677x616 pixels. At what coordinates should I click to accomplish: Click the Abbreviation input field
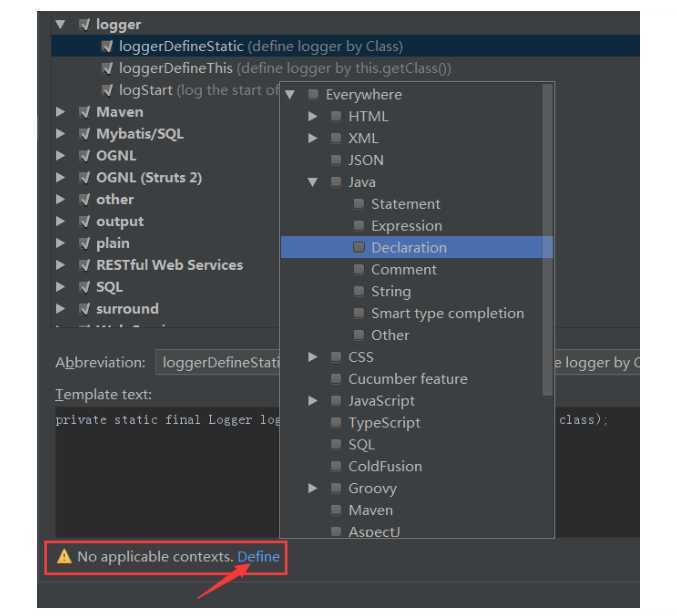(218, 362)
